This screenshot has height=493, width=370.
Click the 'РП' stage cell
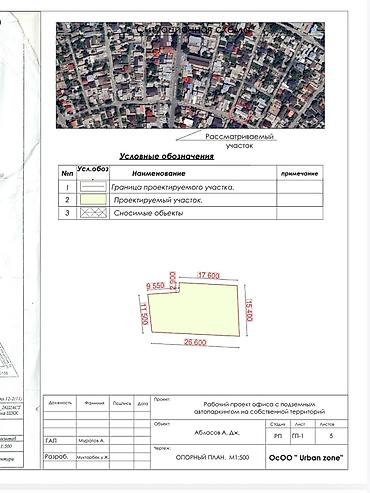pos(278,436)
